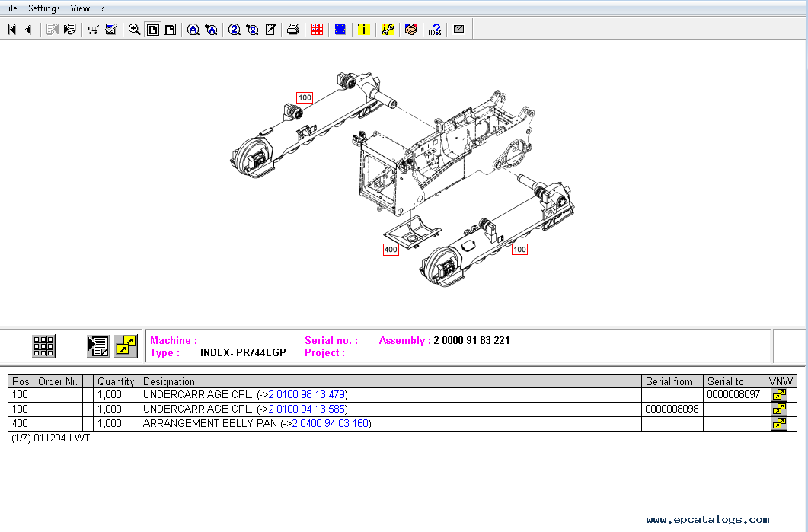This screenshot has height=532, width=808.
Task: Click the handshake icon
Action: click(410, 30)
